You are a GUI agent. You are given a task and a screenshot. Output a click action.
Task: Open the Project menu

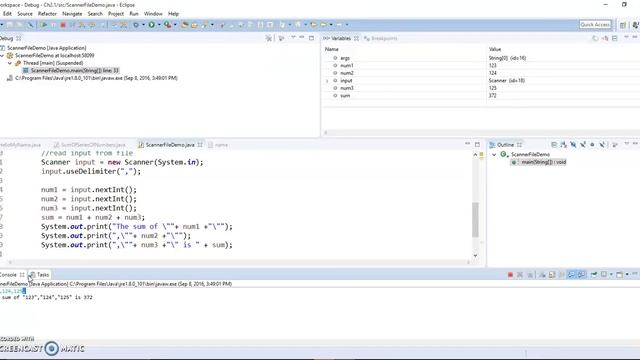[116, 14]
